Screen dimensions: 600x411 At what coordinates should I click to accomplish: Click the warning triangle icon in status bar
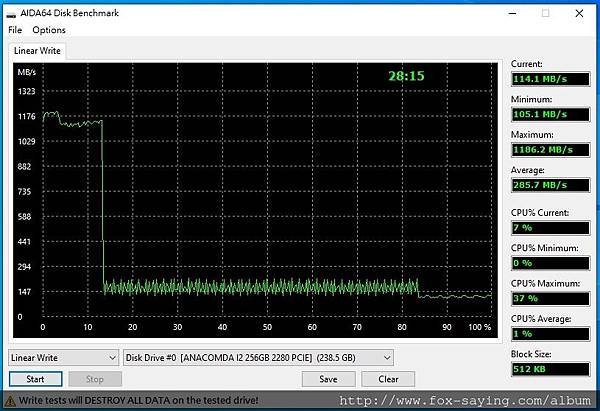[10, 401]
